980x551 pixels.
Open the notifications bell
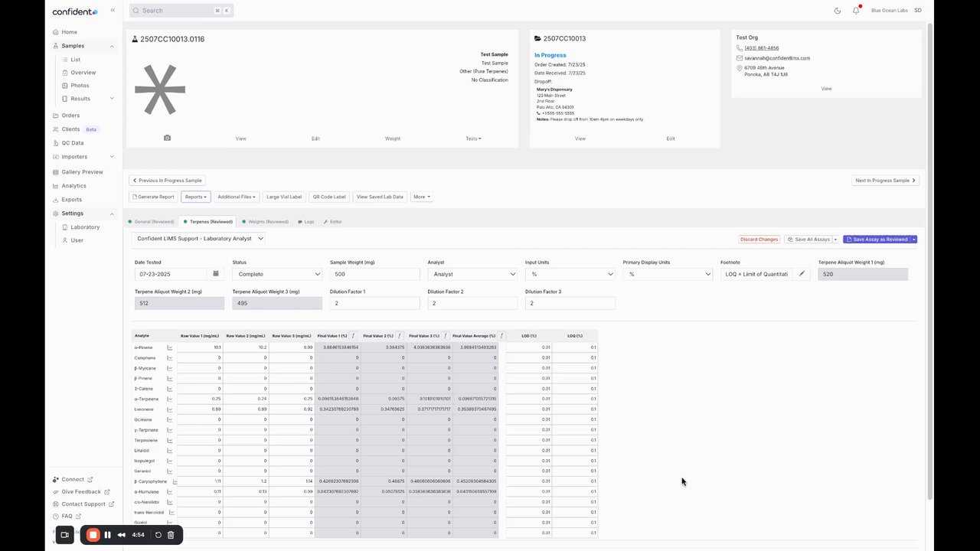coord(856,11)
